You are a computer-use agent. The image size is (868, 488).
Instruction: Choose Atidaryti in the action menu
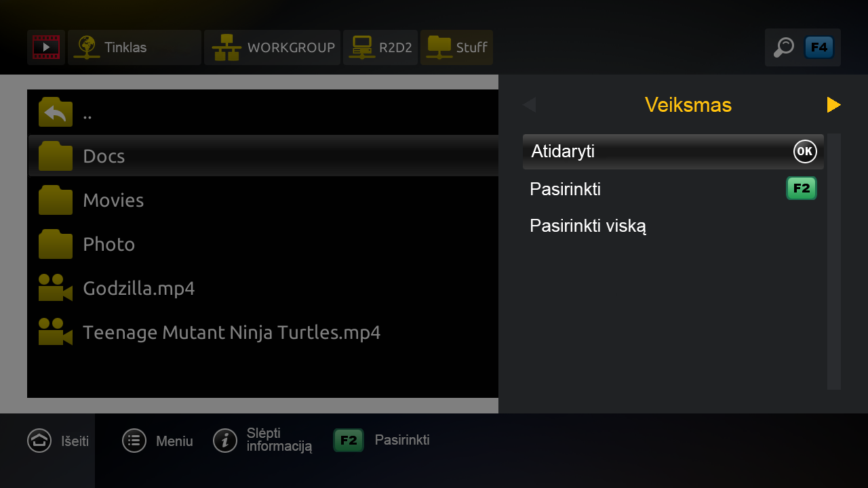pyautogui.click(x=673, y=151)
